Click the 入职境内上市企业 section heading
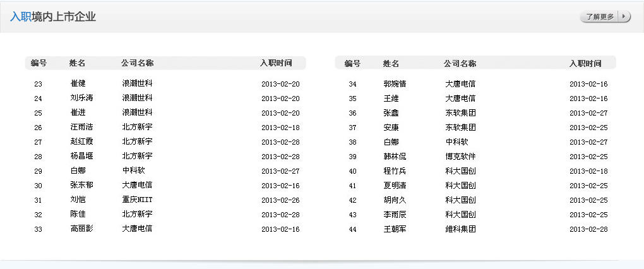 [x=53, y=17]
